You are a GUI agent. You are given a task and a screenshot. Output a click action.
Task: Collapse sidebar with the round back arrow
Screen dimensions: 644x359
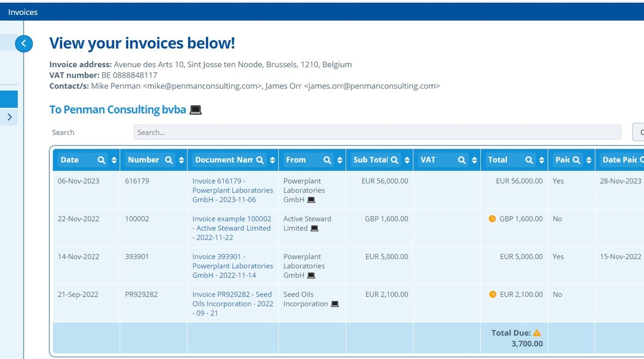point(24,44)
